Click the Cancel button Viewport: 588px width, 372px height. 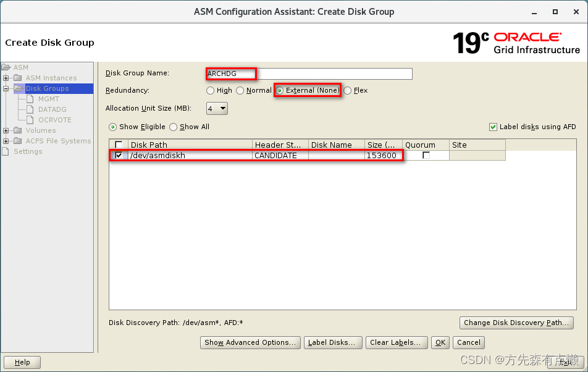(x=469, y=342)
